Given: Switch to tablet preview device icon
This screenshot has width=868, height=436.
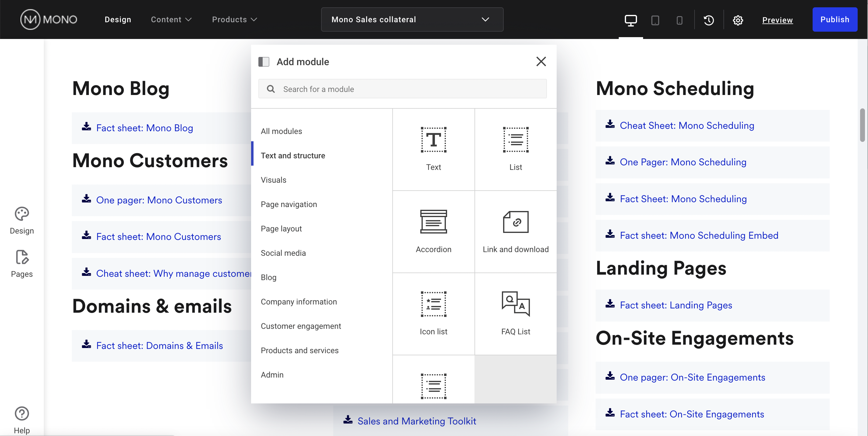Looking at the screenshot, I should 655,20.
